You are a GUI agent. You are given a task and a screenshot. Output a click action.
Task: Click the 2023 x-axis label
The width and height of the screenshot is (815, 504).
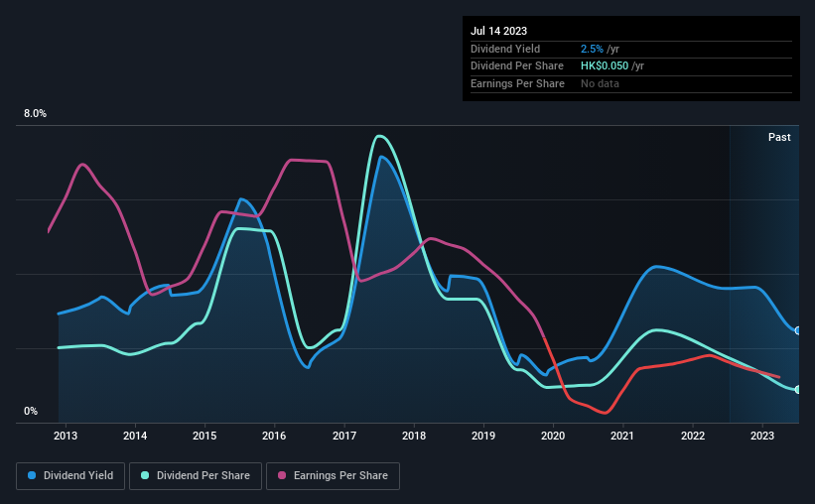(762, 436)
